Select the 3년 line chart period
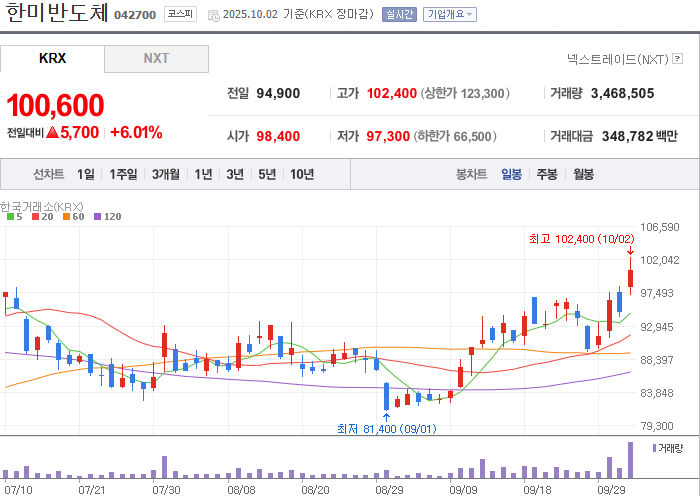The width and height of the screenshot is (700, 496). pos(235,174)
